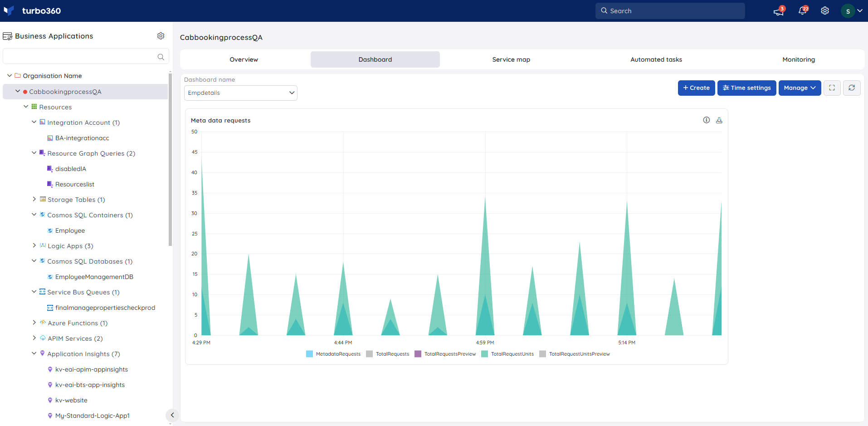Toggle TotalRequestUnits legend series
The height and width of the screenshot is (426, 868).
click(507, 354)
